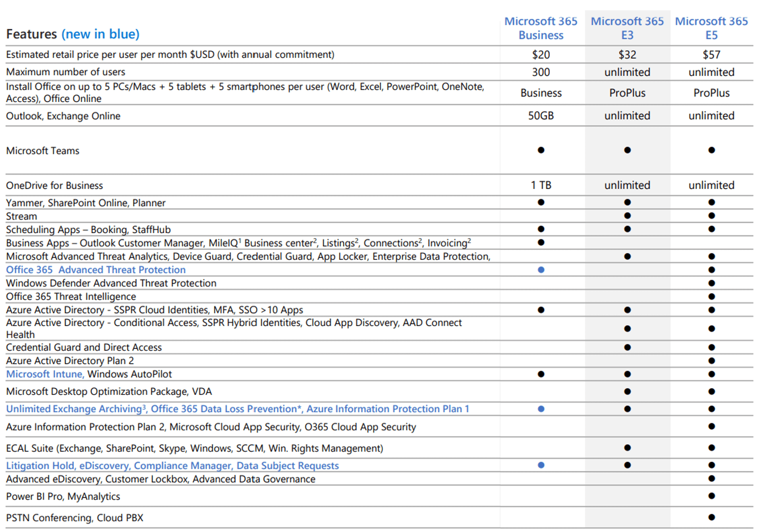Click the $32 price cell
This screenshot has width=757, height=532.
point(627,54)
